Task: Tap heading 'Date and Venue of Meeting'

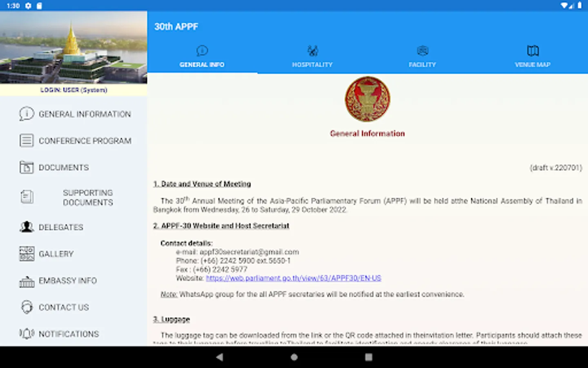Action: coord(206,184)
